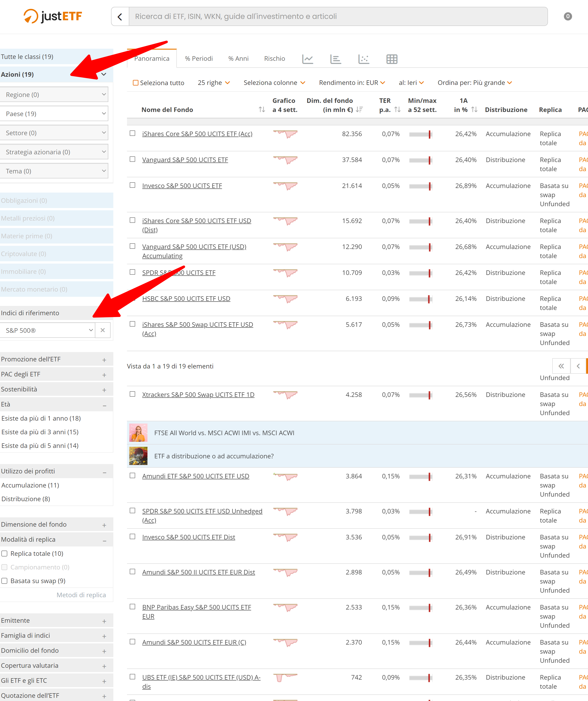This screenshot has width=588, height=701.
Task: Check Amundi ETF S&P 500 USD row
Action: tap(132, 475)
